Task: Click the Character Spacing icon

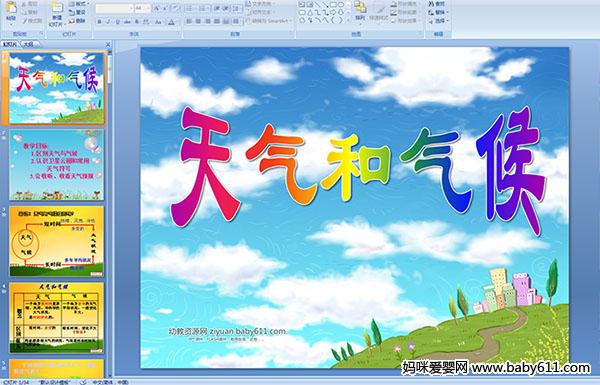Action: click(x=146, y=22)
